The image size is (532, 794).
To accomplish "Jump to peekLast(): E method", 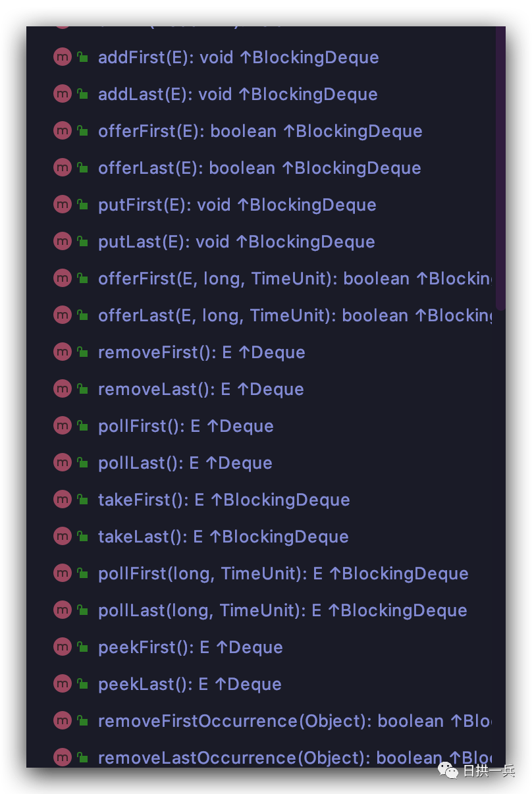I will coord(190,684).
